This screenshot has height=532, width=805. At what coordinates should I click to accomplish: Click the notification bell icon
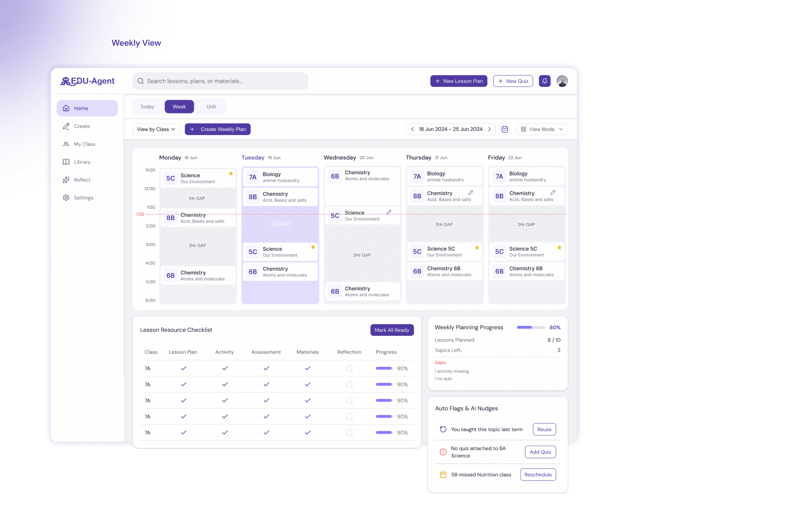click(544, 81)
